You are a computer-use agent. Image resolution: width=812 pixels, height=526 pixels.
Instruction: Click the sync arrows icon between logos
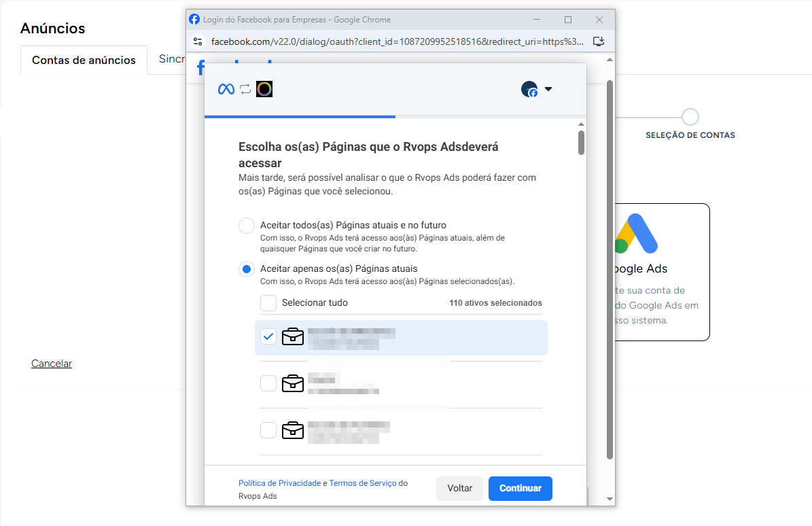(245, 89)
